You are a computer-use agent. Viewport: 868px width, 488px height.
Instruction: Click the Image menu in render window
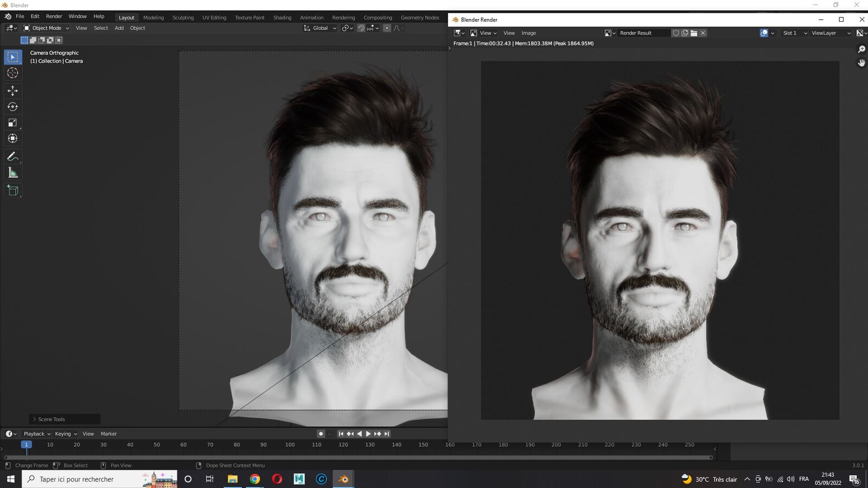click(x=528, y=33)
